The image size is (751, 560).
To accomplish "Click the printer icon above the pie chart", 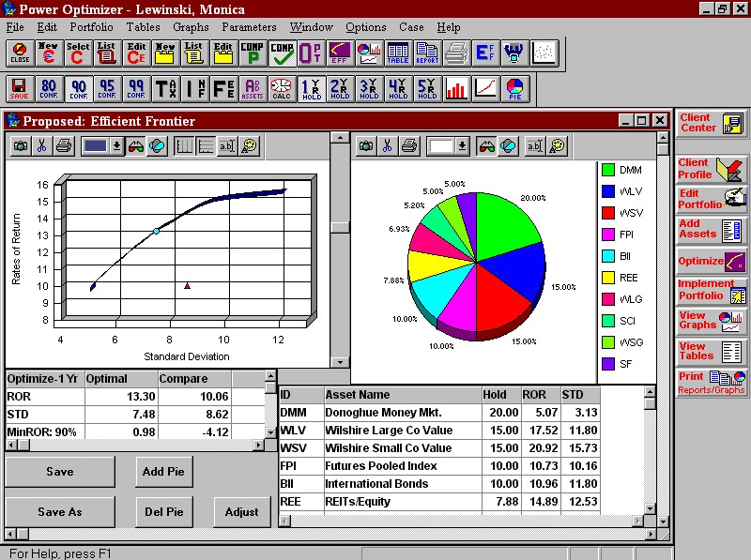I will [411, 145].
